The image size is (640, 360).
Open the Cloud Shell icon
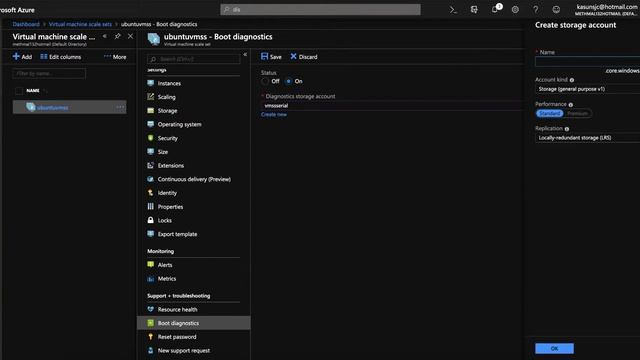453,10
